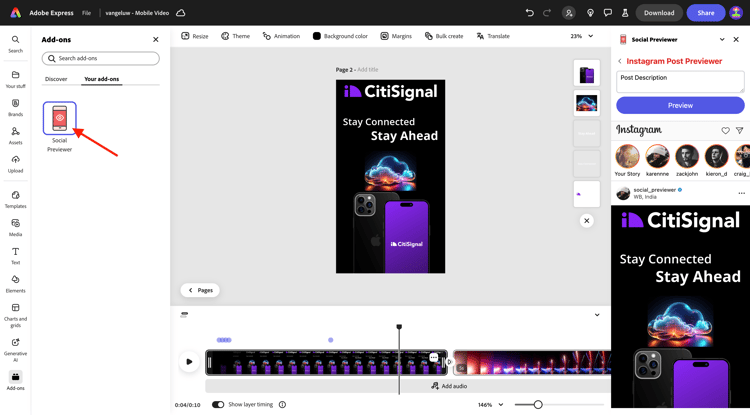The width and height of the screenshot is (750, 415).
Task: Open the Margins settings
Action: (396, 36)
